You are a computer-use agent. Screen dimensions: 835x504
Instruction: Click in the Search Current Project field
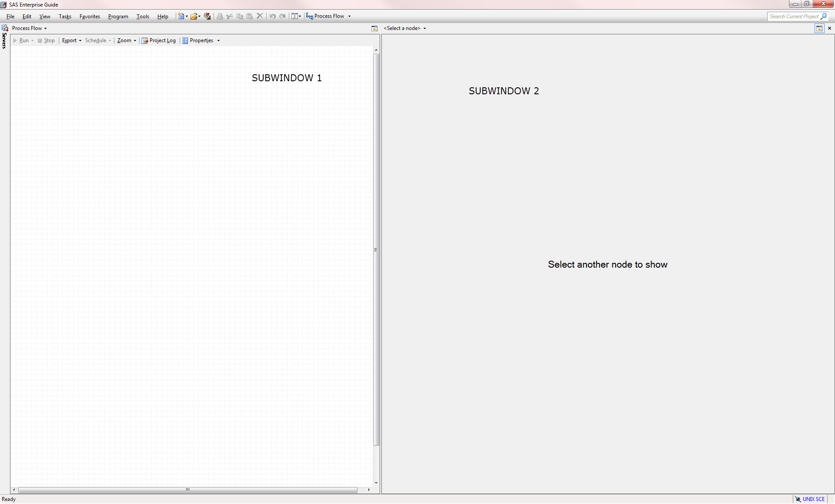(x=793, y=17)
